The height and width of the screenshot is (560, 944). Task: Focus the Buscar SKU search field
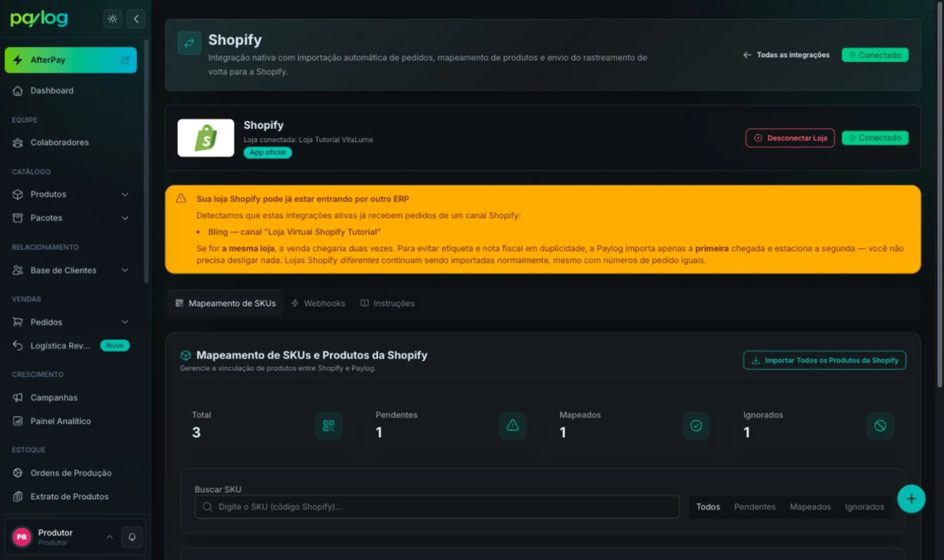437,507
